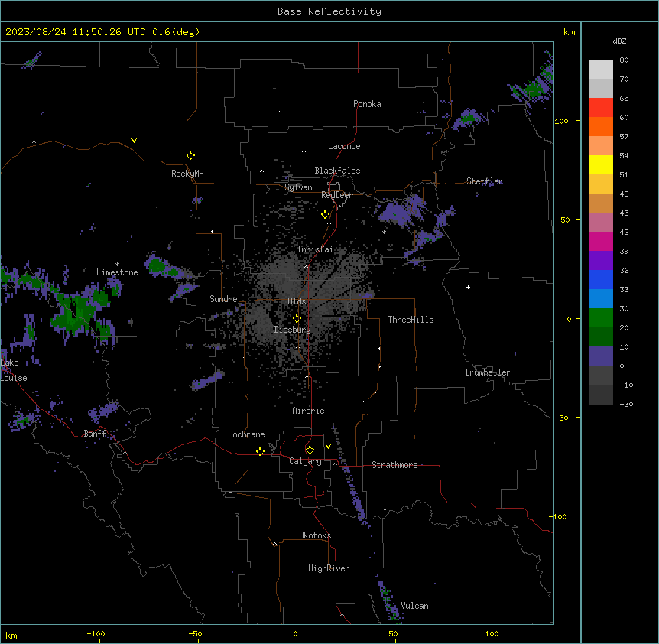Pick the bright green 30 dBZ legend swatch
Screen dimensions: 659x644
coord(601,318)
